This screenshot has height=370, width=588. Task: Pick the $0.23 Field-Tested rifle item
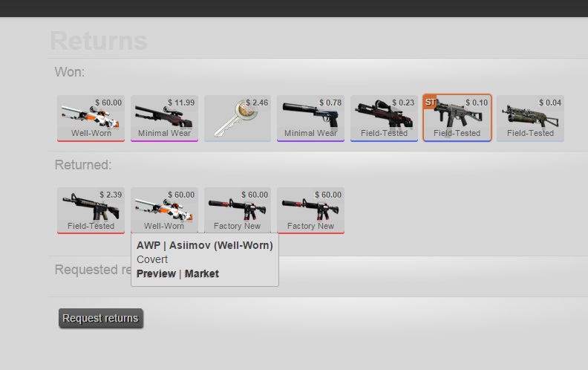pyautogui.click(x=384, y=118)
